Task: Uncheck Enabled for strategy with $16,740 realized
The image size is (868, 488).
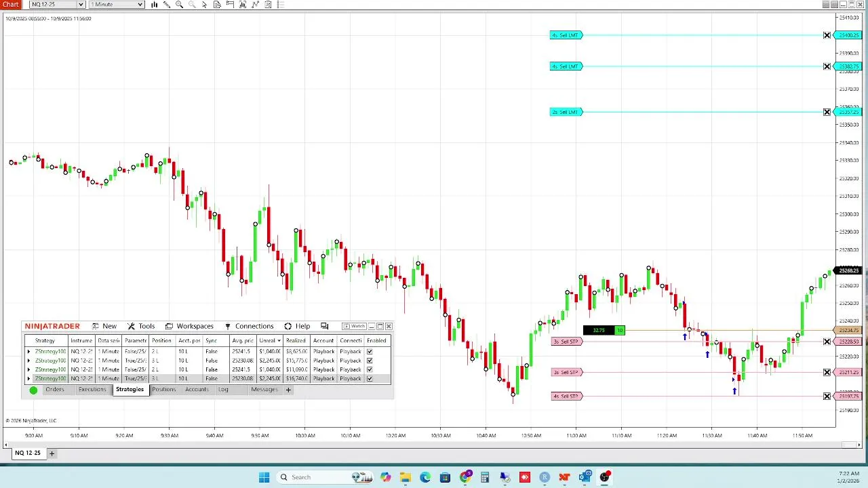Action: (370, 378)
